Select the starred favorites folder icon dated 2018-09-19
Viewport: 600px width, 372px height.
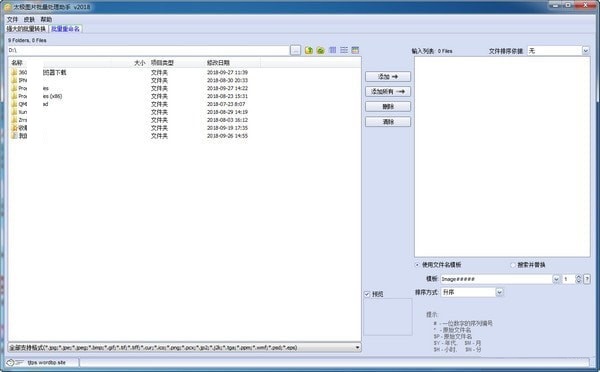pyautogui.click(x=14, y=128)
